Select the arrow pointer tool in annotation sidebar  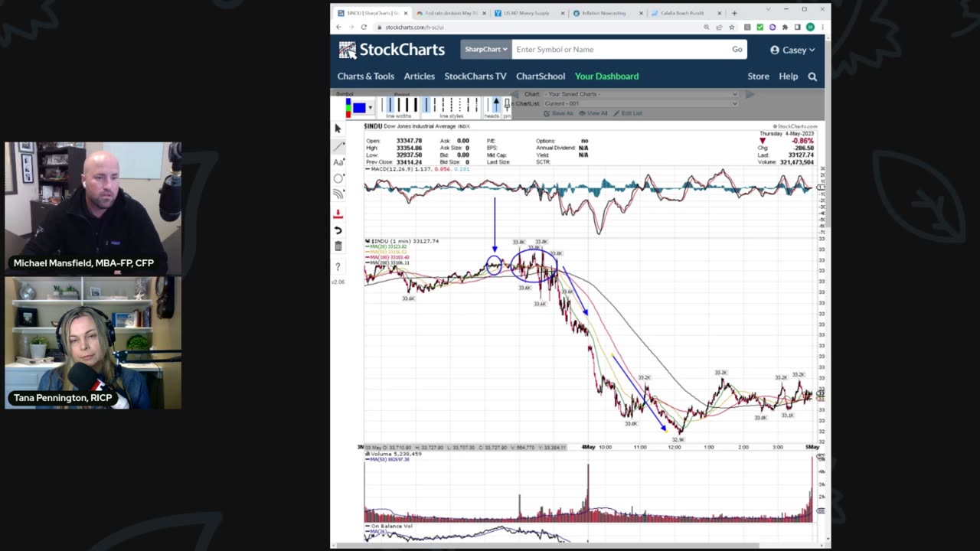338,129
